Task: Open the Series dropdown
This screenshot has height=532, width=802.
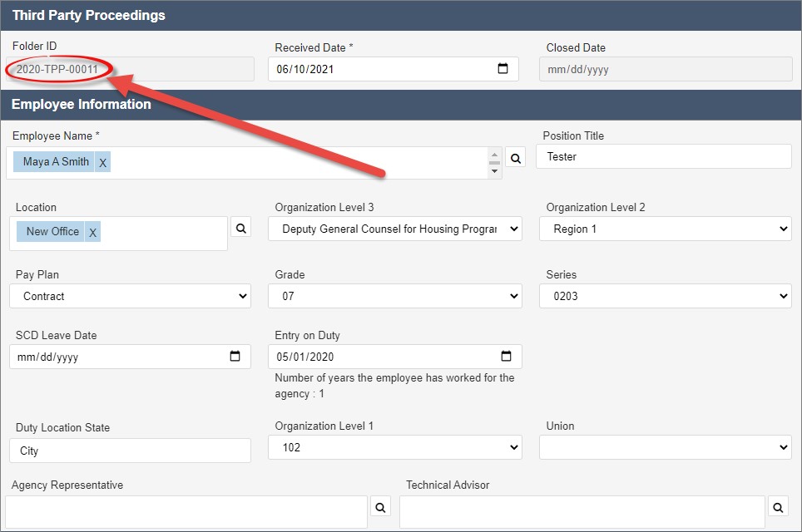Action: click(666, 296)
